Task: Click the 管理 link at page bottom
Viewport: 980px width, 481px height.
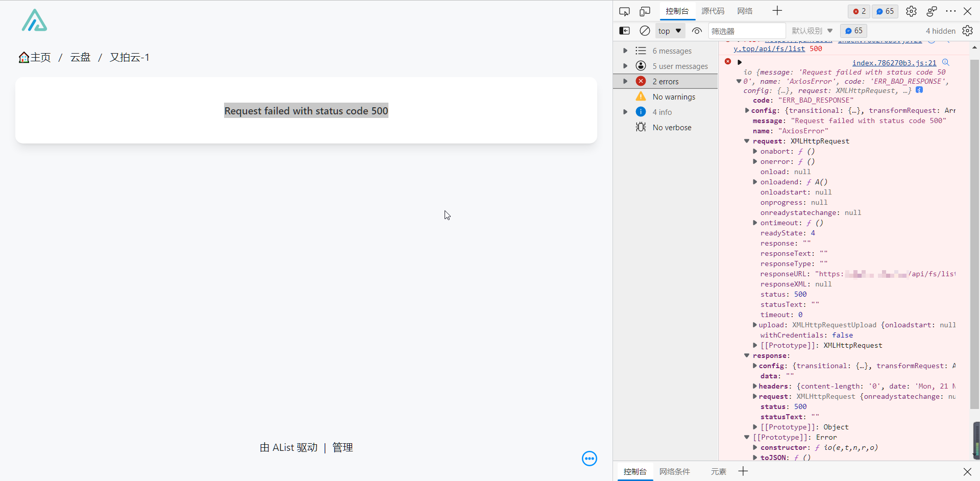Action: tap(342, 447)
